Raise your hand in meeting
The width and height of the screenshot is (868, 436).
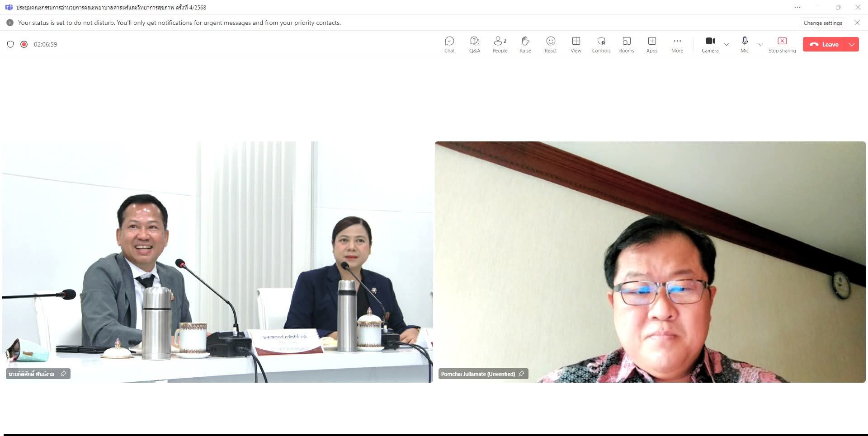pyautogui.click(x=525, y=44)
